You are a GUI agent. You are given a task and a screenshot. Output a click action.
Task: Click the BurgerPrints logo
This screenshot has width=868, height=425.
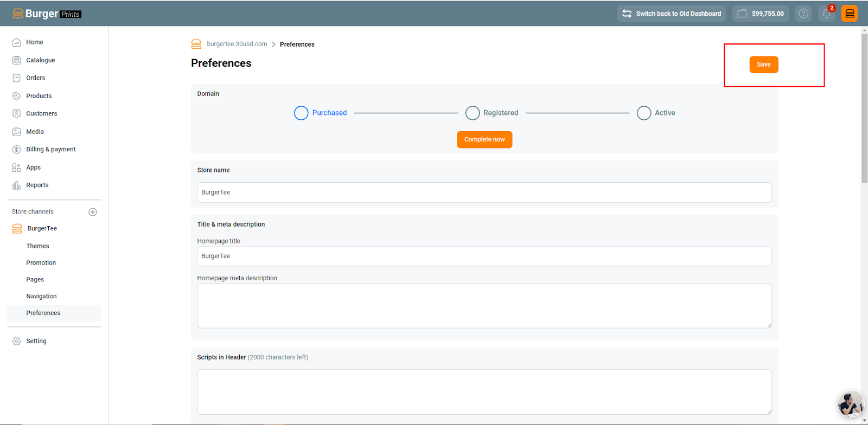point(47,14)
